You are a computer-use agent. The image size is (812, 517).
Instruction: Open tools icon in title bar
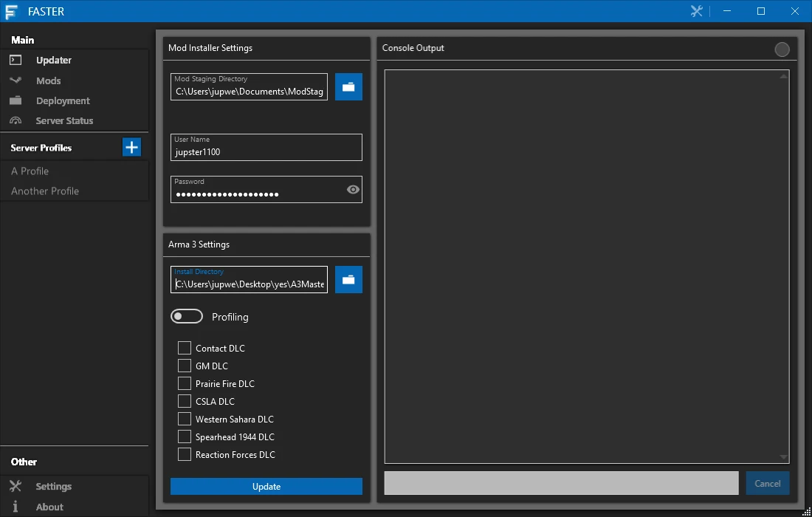click(x=697, y=11)
